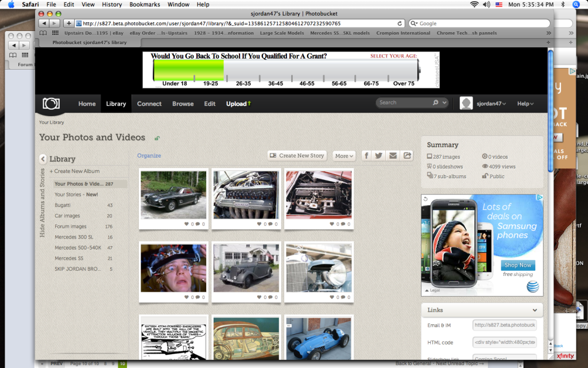The height and width of the screenshot is (368, 588).
Task: Open the More dropdown
Action: (344, 156)
